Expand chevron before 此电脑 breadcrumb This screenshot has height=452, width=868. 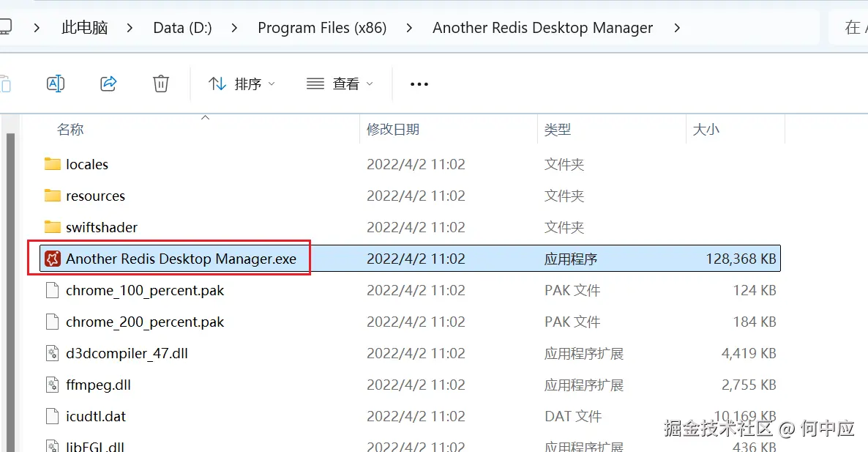[x=37, y=28]
